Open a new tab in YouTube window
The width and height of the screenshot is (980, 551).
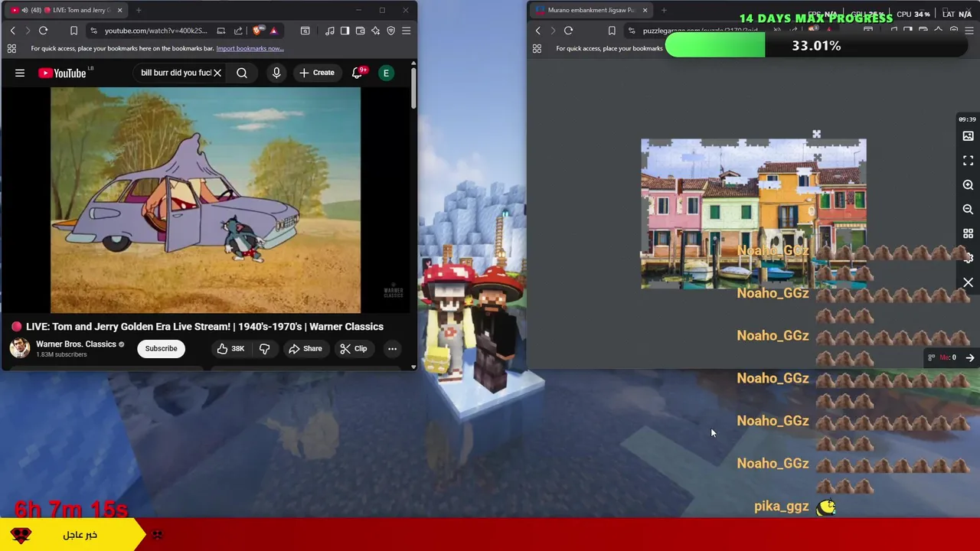(x=139, y=10)
